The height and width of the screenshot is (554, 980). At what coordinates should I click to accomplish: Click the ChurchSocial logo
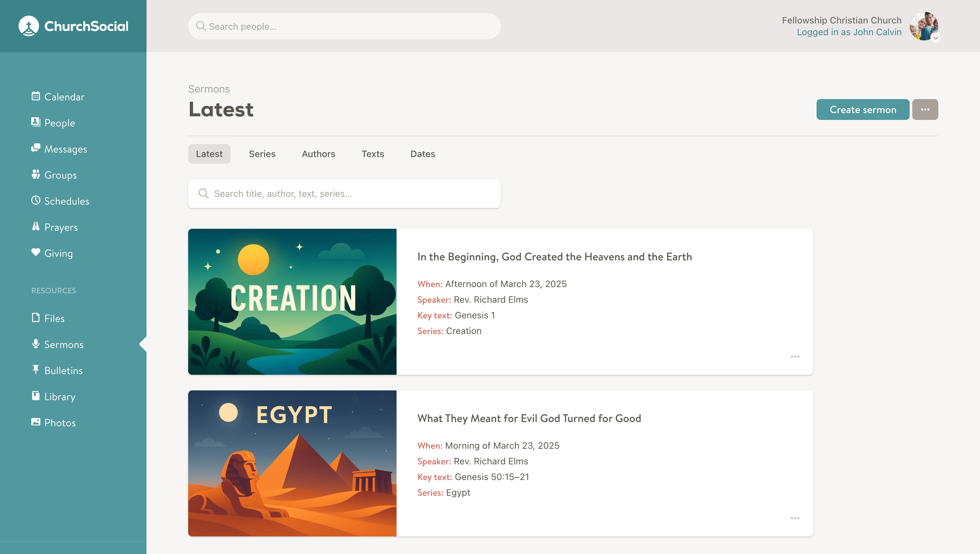74,26
